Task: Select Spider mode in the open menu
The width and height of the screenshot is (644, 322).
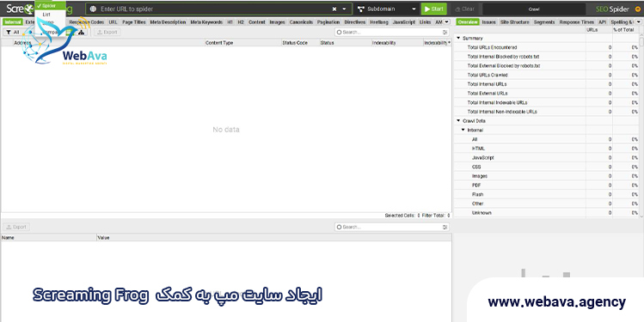Action: pyautogui.click(x=51, y=6)
